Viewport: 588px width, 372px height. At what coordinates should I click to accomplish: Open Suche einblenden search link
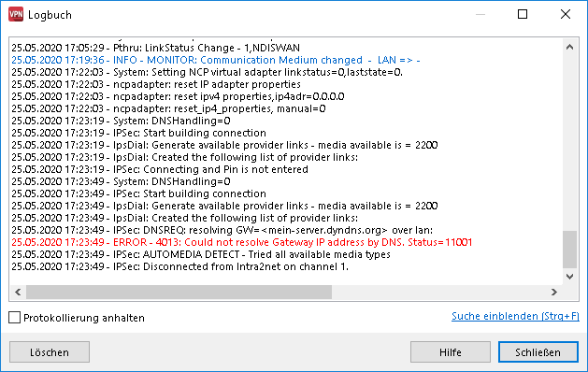pyautogui.click(x=515, y=316)
